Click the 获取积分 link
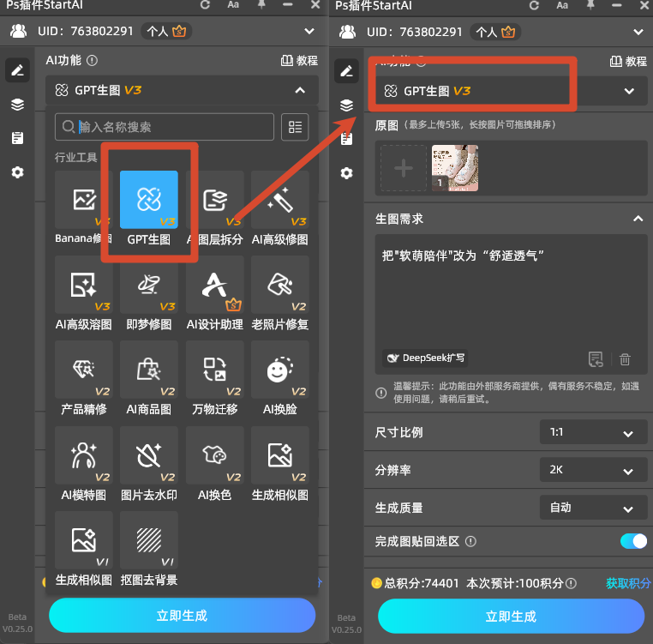Viewport: 653px width, 644px height. point(627,583)
